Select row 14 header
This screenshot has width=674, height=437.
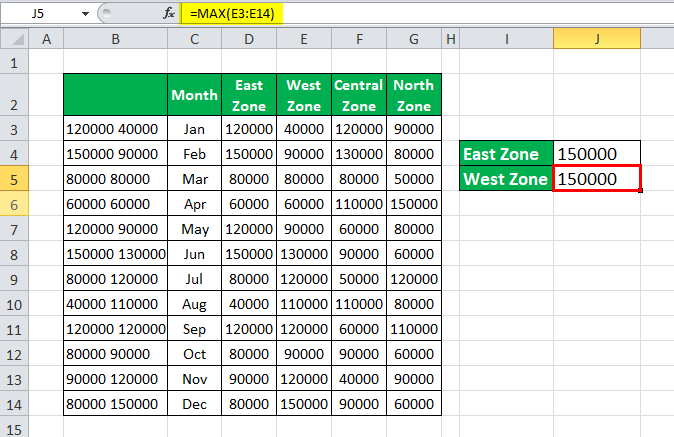14,403
